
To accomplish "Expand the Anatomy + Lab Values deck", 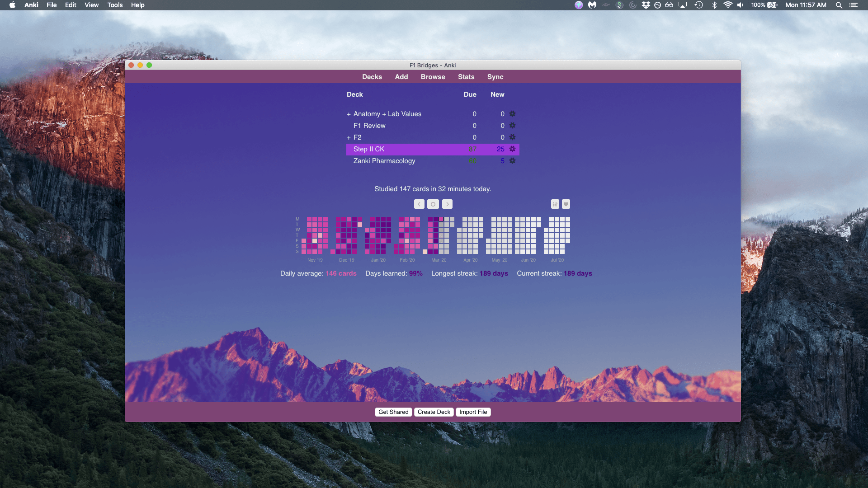I will pyautogui.click(x=349, y=114).
